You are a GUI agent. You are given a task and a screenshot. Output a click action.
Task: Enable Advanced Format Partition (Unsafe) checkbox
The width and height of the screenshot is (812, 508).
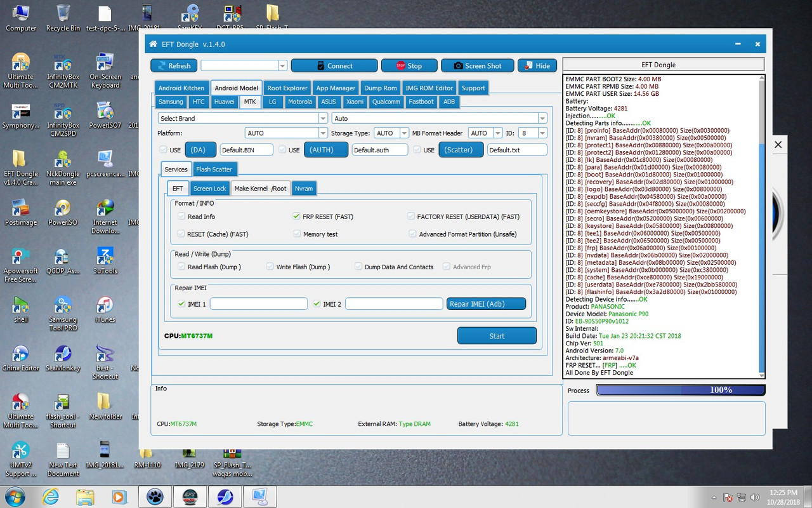[413, 234]
